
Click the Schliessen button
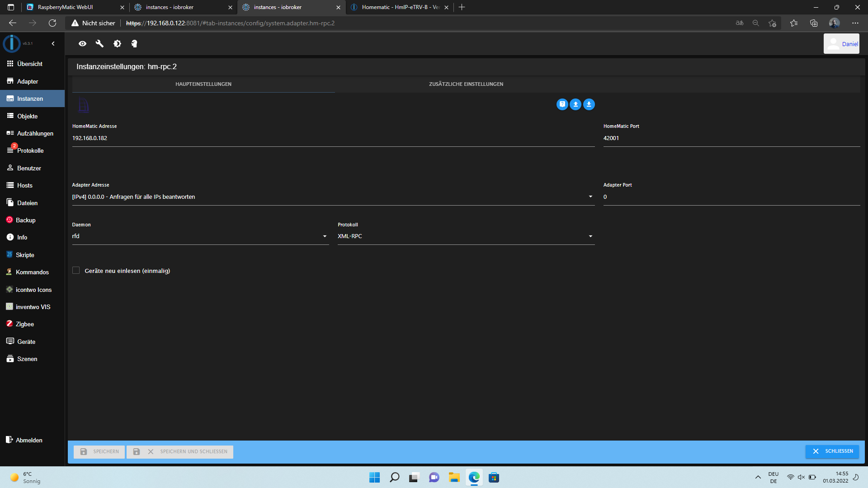click(x=832, y=451)
